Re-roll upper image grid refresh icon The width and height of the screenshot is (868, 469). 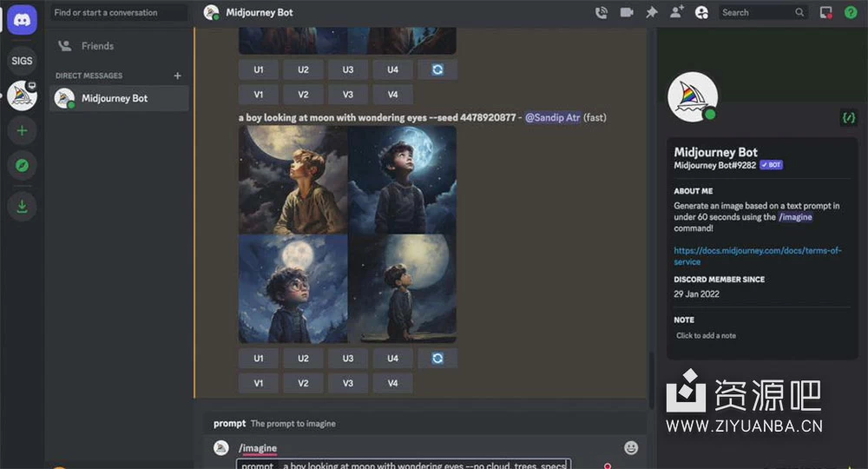437,69
